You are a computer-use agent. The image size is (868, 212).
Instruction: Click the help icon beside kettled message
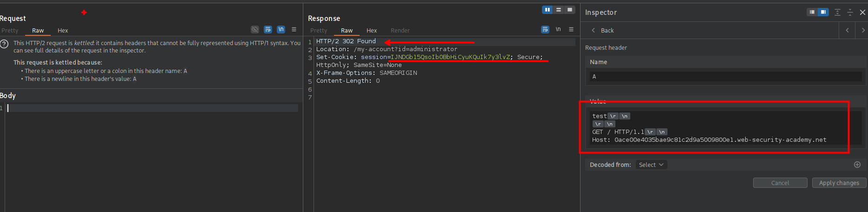4,44
